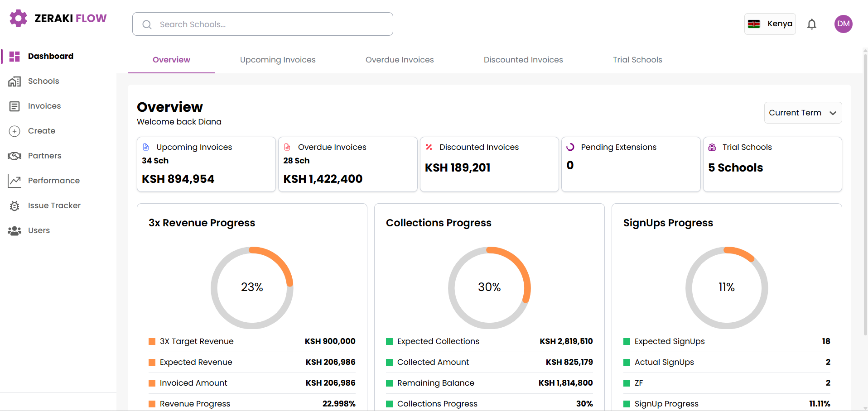The image size is (868, 411).
Task: Open the Upcoming Invoices KSH 894,954 card
Action: click(x=206, y=164)
